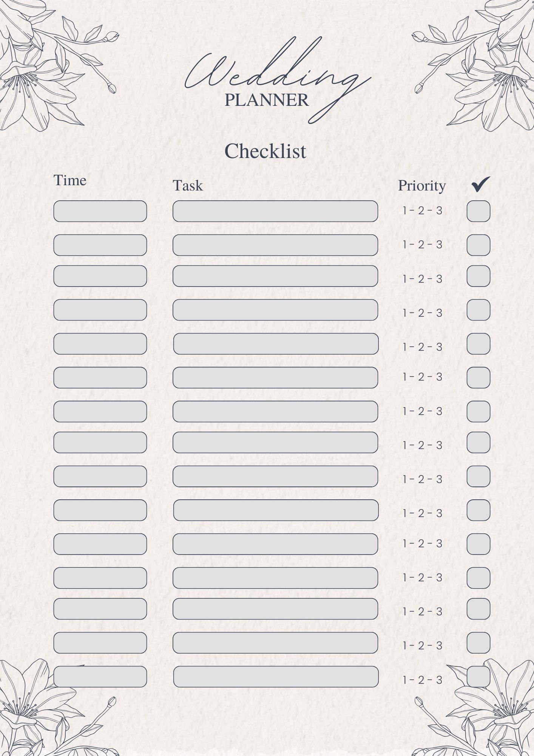Click the first Time field under the header

(100, 211)
